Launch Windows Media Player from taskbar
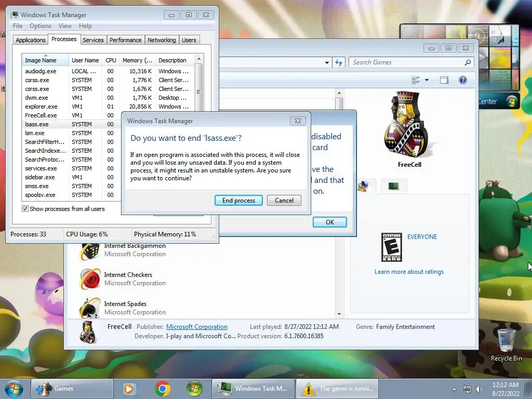Screen dimensions: 532x399 (x=129, y=389)
